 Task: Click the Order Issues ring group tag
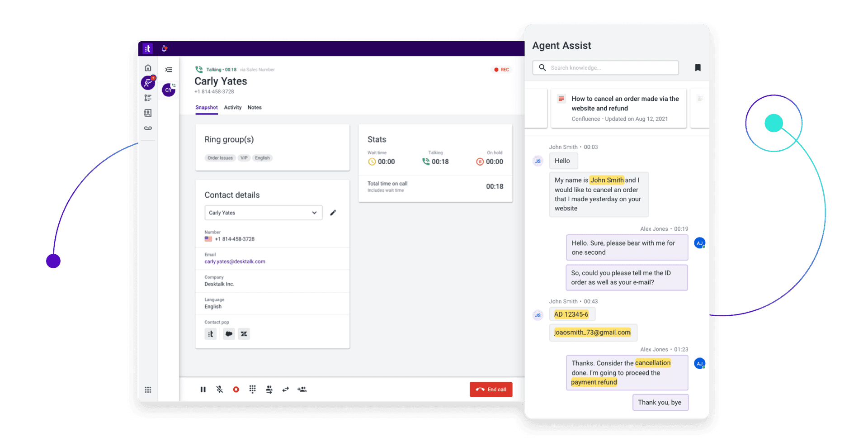[x=220, y=158]
